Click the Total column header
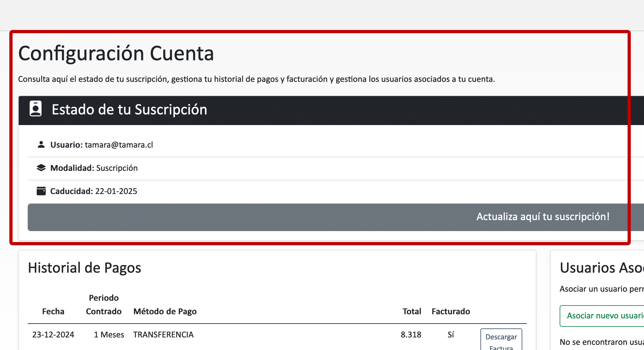Viewport: 644px width, 350px height. click(x=412, y=312)
